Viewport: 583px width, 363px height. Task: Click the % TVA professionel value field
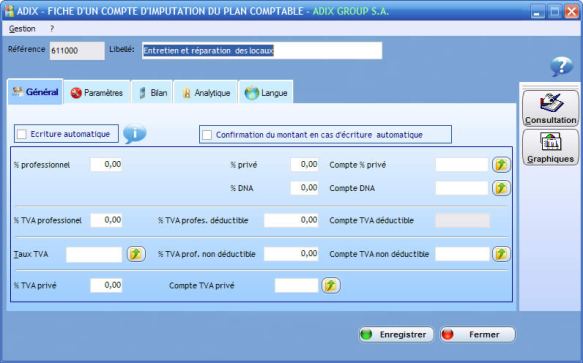[x=106, y=220]
